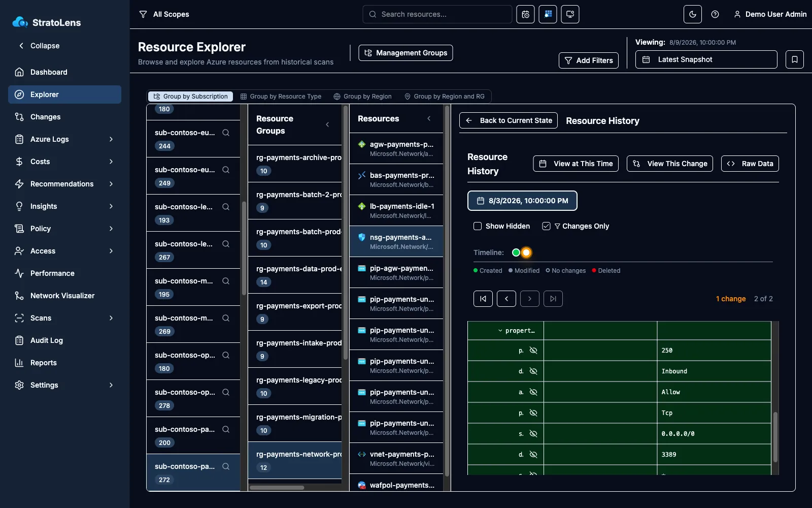Toggle dark mode moon icon
Viewport: 812px width, 508px height.
tap(693, 14)
